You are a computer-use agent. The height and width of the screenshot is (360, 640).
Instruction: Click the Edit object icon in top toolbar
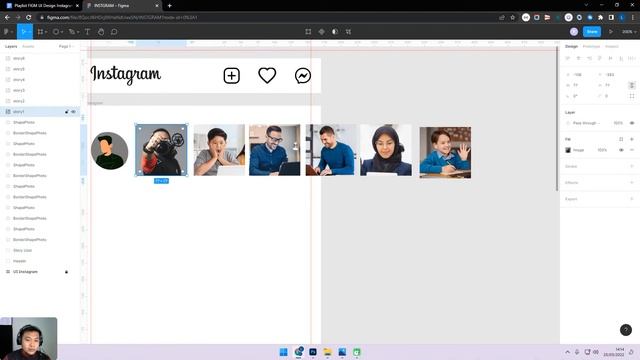coord(308,31)
